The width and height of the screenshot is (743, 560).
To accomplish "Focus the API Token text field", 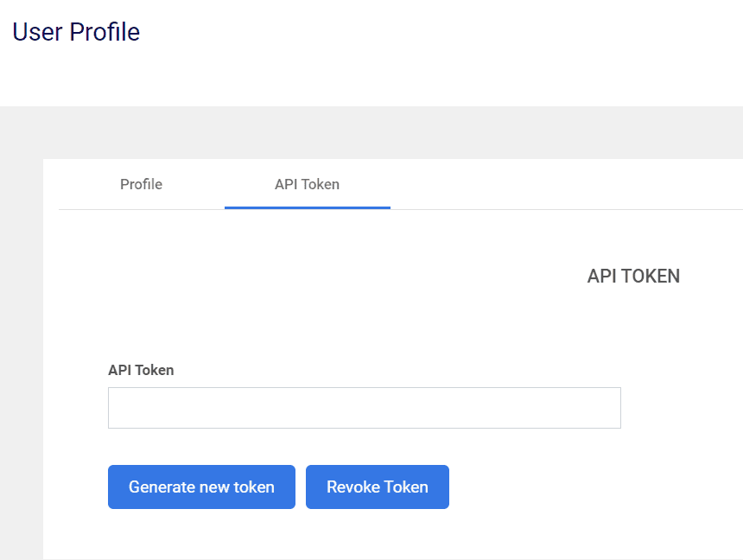I will pos(365,408).
